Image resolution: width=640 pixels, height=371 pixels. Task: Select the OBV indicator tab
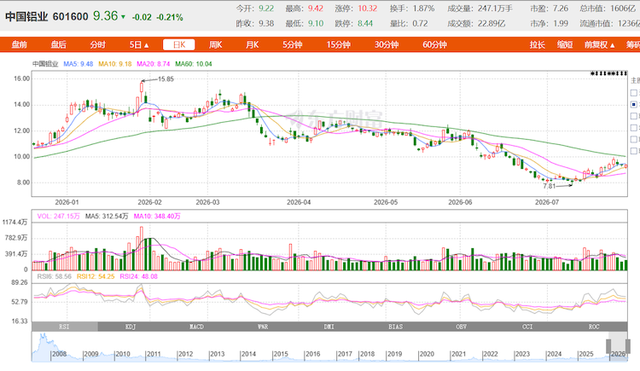[x=461, y=327]
